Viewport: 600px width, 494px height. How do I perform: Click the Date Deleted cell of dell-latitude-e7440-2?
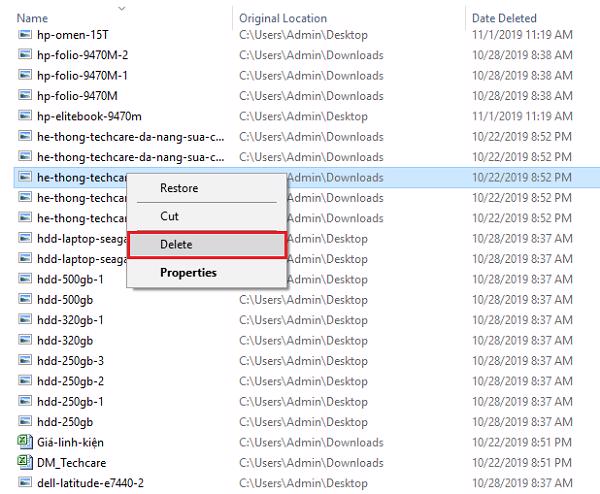(522, 483)
